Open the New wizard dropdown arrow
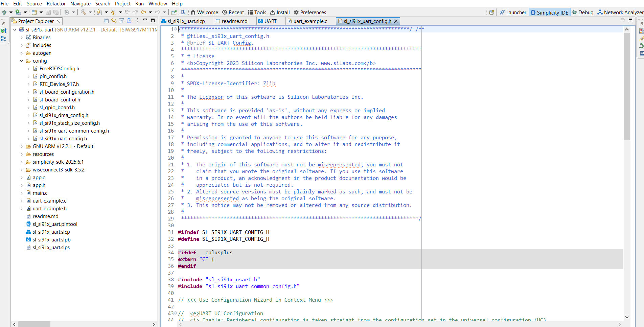The image size is (644, 327). pos(41,12)
